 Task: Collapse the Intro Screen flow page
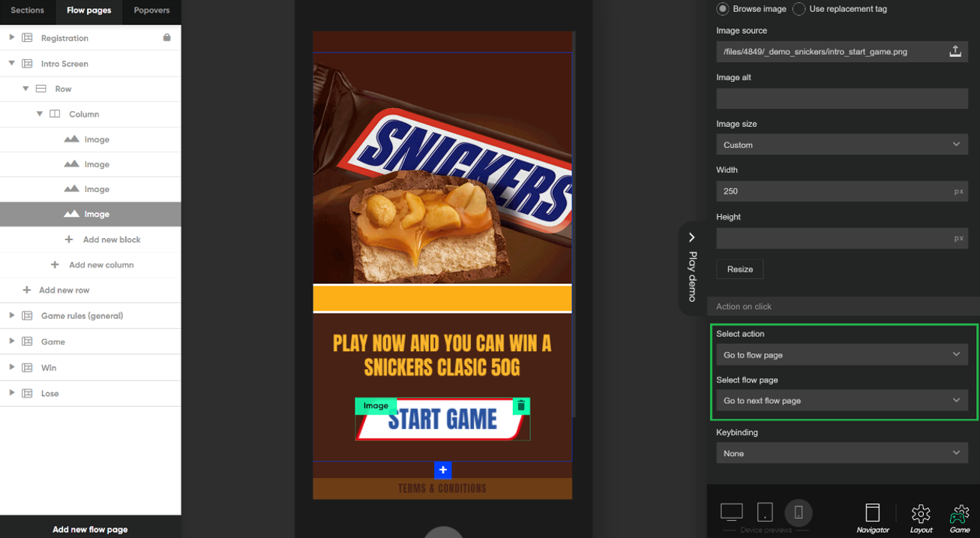tap(11, 64)
